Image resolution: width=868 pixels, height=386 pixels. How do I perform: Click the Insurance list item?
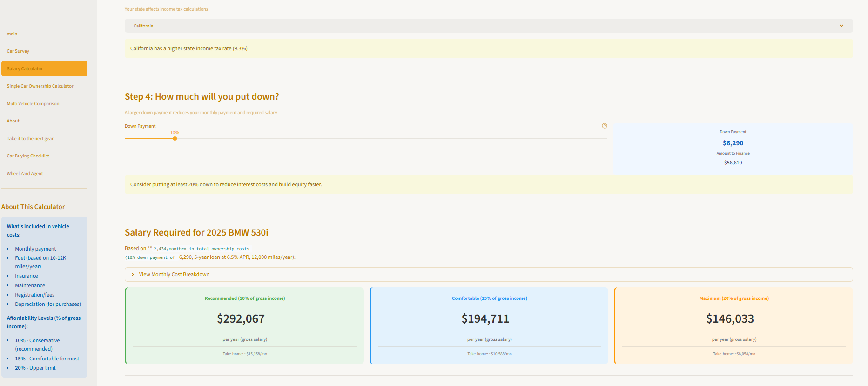(x=27, y=276)
